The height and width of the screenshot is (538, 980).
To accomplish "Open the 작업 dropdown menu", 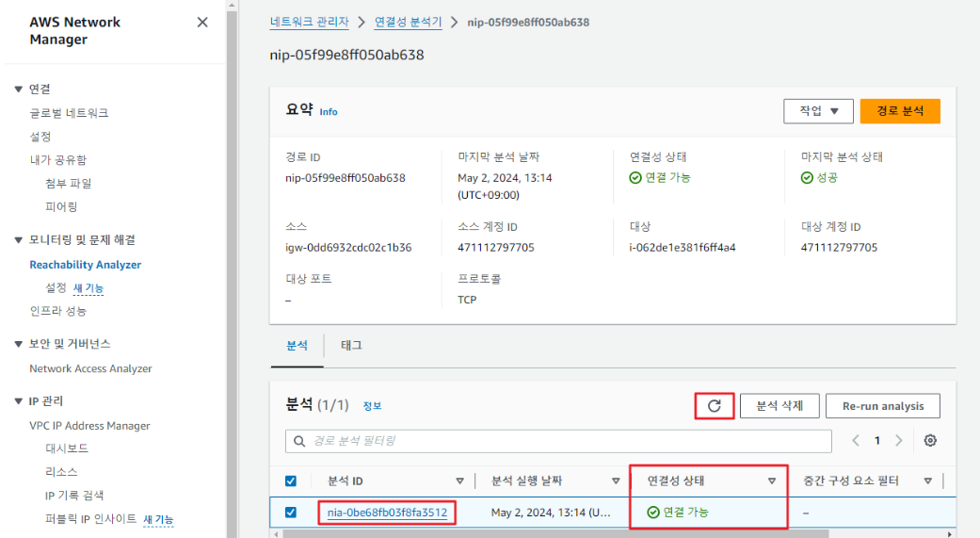I will tap(818, 111).
